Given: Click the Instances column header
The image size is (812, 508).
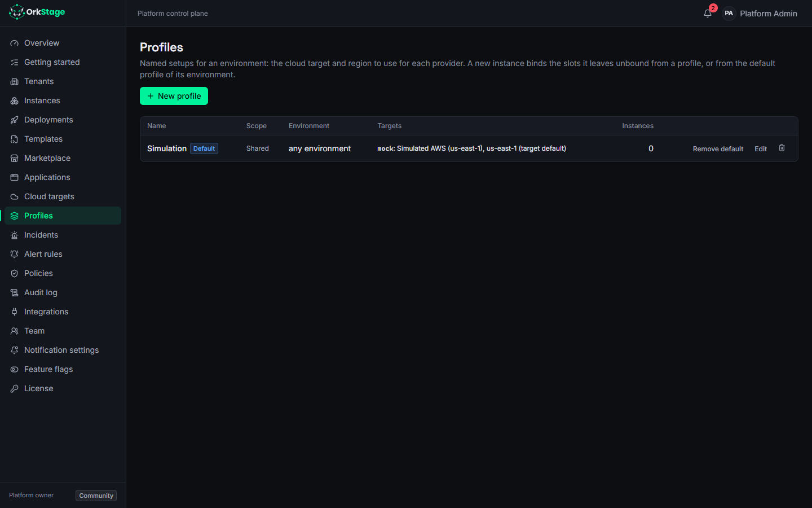Looking at the screenshot, I should click(x=638, y=126).
